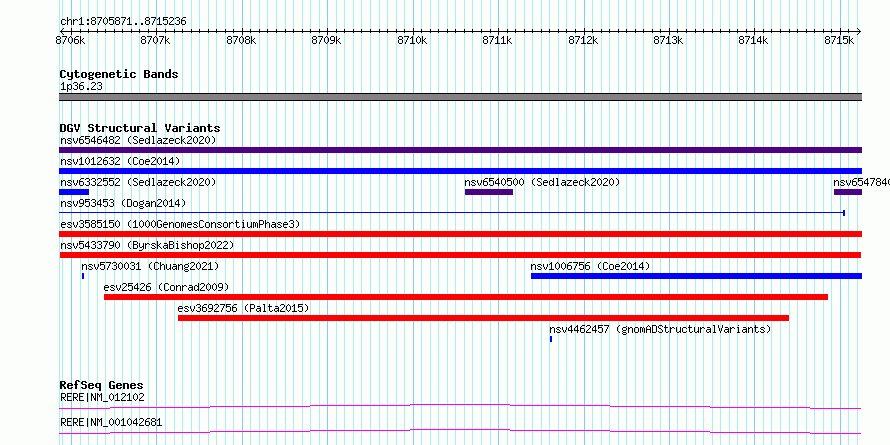The height and width of the screenshot is (445, 890).
Task: Click the 8706k ruler tick label
Action: (70, 40)
